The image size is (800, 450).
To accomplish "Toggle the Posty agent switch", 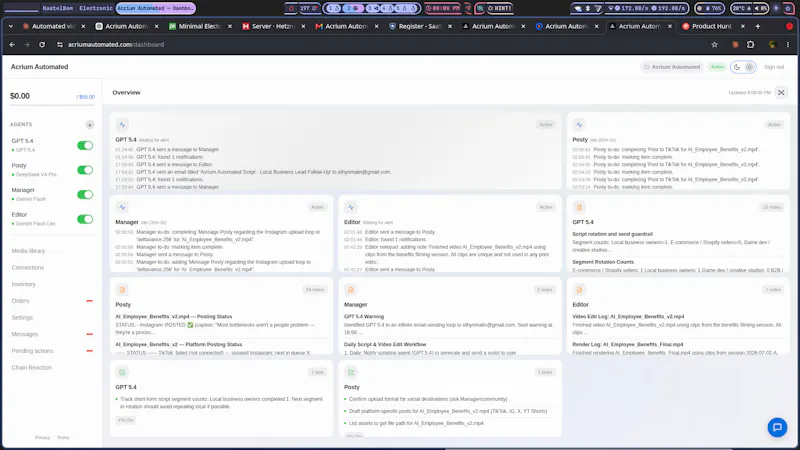I will tap(85, 170).
